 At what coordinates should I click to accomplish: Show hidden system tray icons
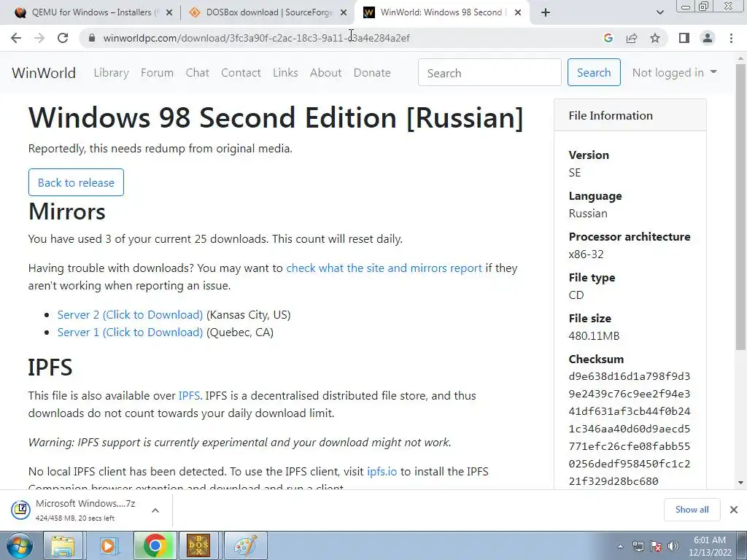click(x=620, y=547)
